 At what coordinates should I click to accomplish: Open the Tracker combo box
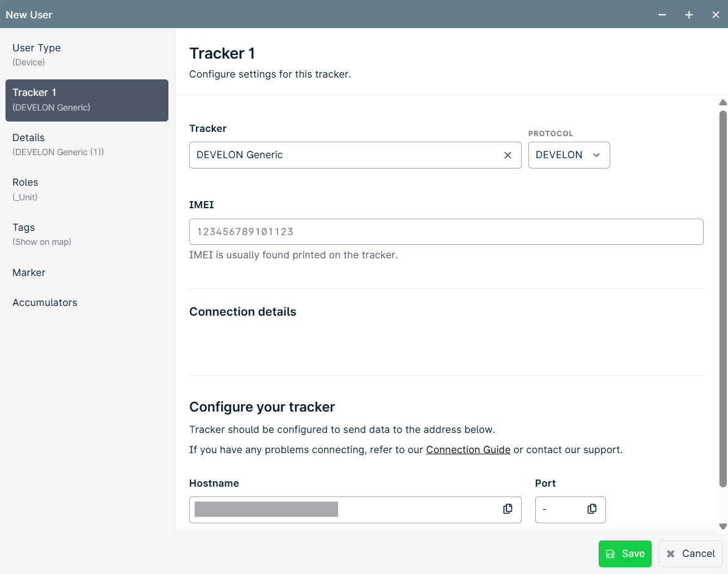coord(355,155)
